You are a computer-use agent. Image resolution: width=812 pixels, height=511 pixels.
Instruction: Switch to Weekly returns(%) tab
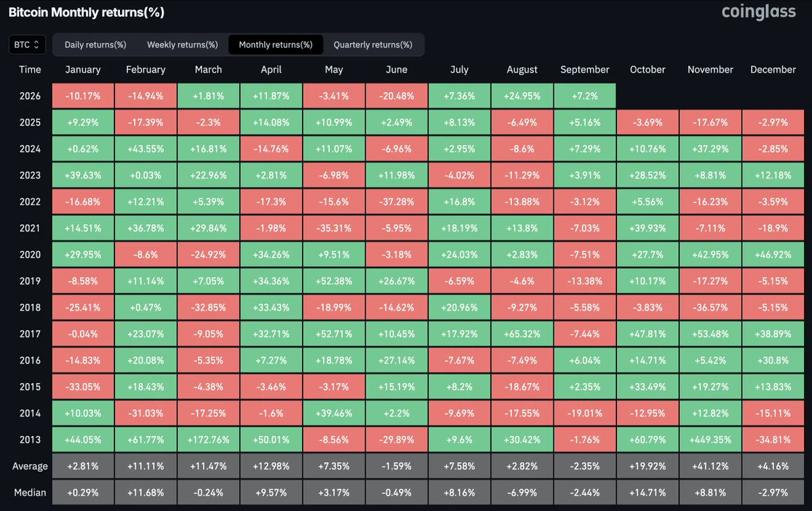click(182, 45)
